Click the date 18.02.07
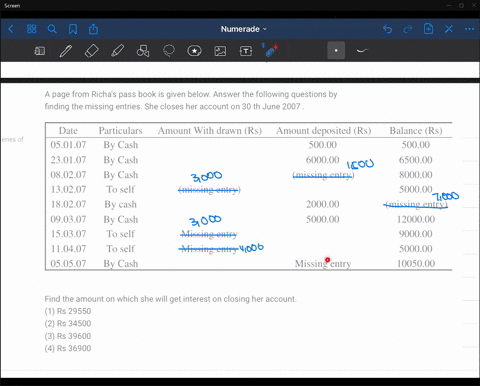Image resolution: width=480 pixels, height=386 pixels. point(68,204)
